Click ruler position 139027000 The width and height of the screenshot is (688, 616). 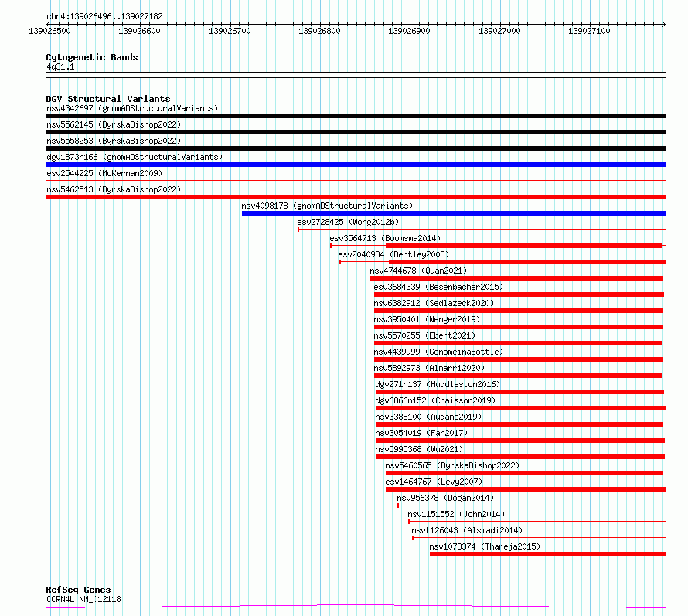click(x=499, y=31)
